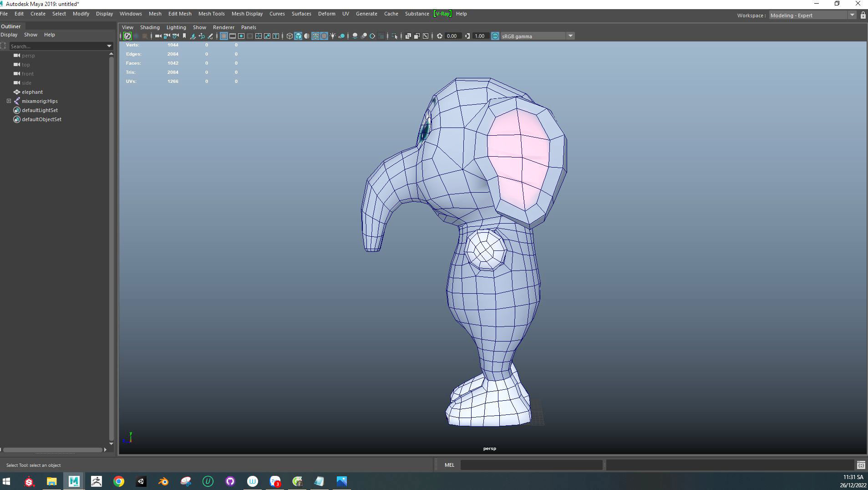
Task: Expand the mixamorig:Hips node
Action: [x=9, y=101]
